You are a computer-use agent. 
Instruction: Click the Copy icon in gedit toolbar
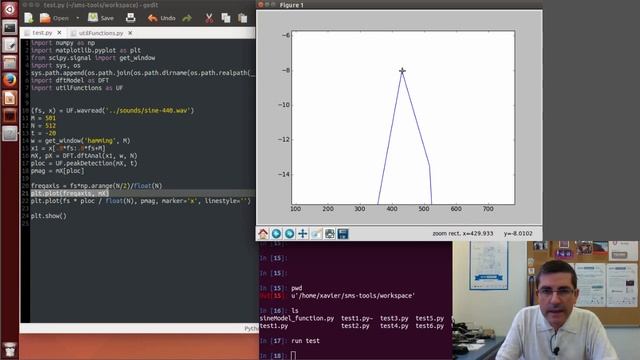pos(226,18)
